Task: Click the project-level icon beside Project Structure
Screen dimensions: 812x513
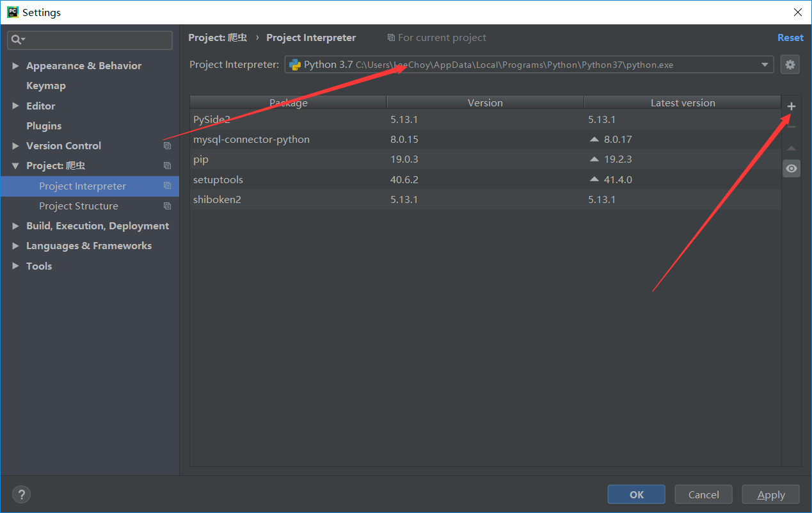Action: [167, 206]
